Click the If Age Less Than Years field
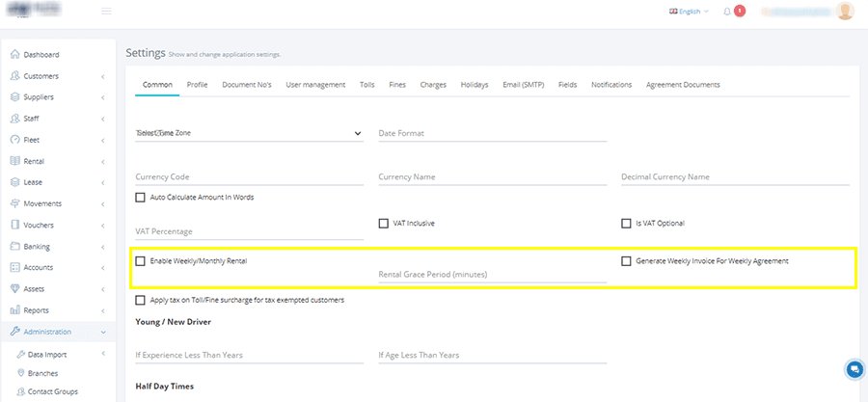 coord(493,355)
